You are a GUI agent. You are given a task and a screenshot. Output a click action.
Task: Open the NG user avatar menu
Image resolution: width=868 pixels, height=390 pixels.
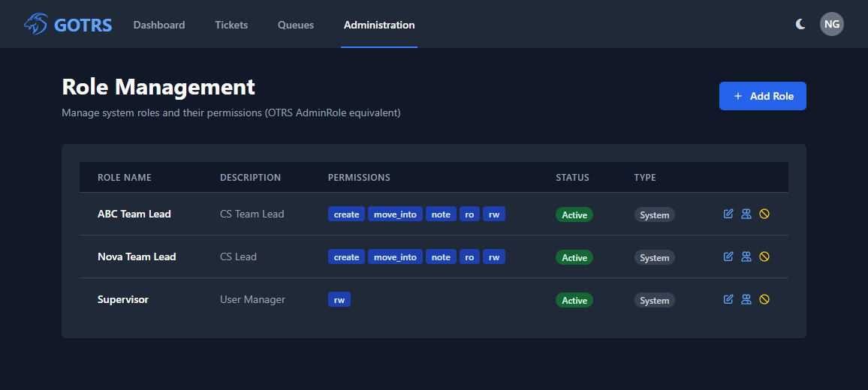click(831, 24)
